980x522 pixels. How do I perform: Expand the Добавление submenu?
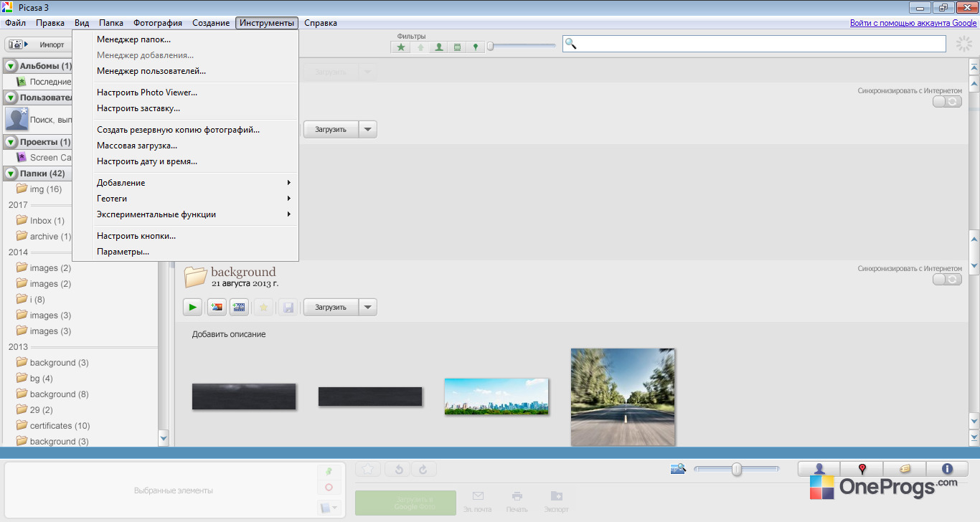(186, 183)
